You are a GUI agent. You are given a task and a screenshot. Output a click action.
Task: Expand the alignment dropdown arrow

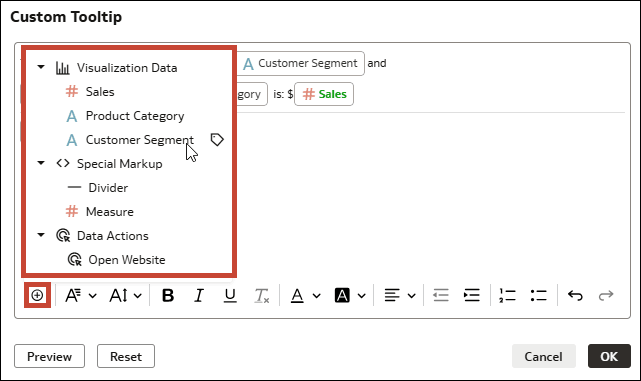pyautogui.click(x=412, y=295)
